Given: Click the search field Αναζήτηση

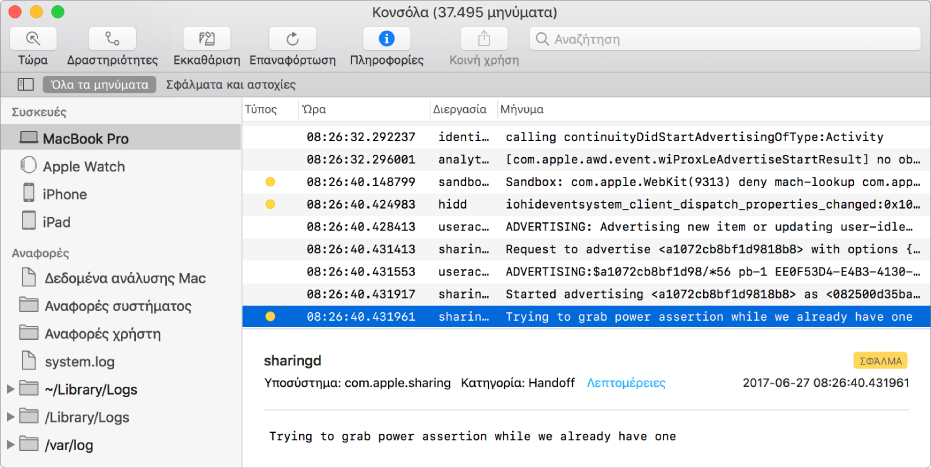Looking at the screenshot, I should click(x=725, y=39).
